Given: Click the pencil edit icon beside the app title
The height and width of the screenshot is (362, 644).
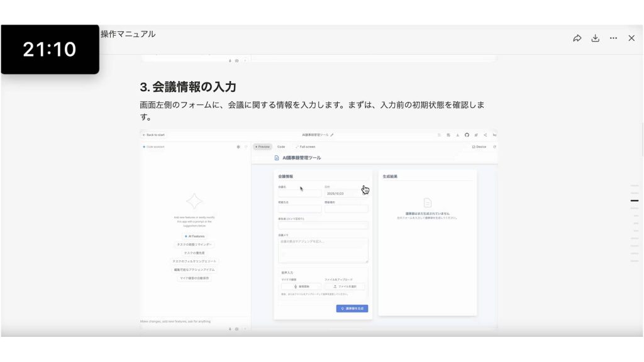Looking at the screenshot, I should (333, 135).
